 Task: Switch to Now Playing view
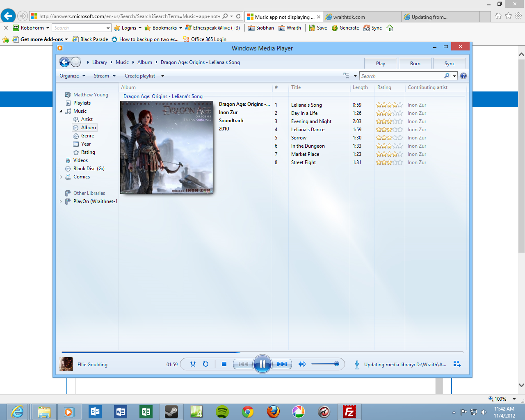(x=457, y=364)
